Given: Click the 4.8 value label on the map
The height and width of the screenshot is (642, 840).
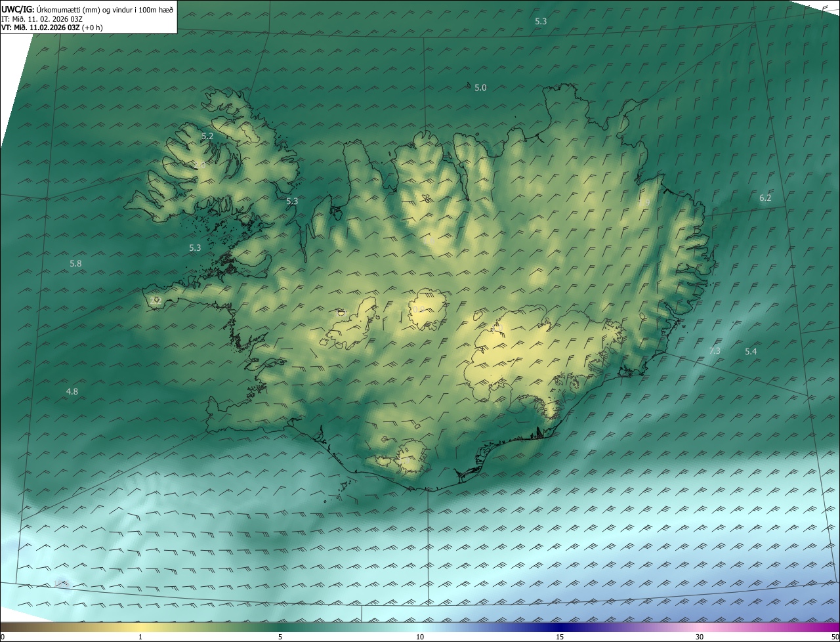Looking at the screenshot, I should point(72,392).
